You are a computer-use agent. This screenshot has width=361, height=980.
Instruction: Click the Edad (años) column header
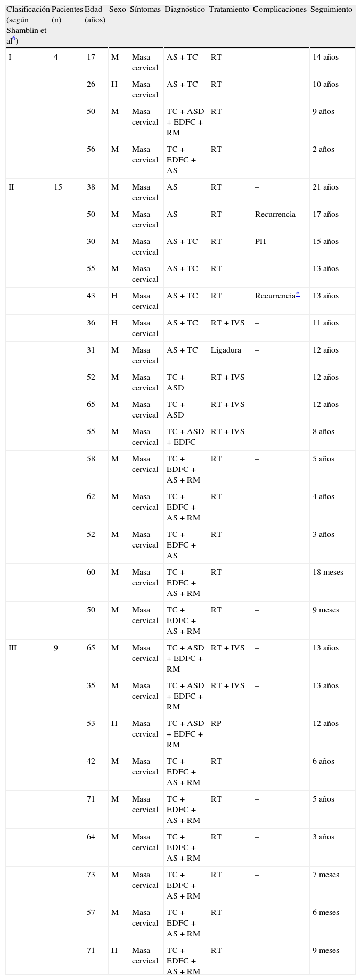pos(95,14)
